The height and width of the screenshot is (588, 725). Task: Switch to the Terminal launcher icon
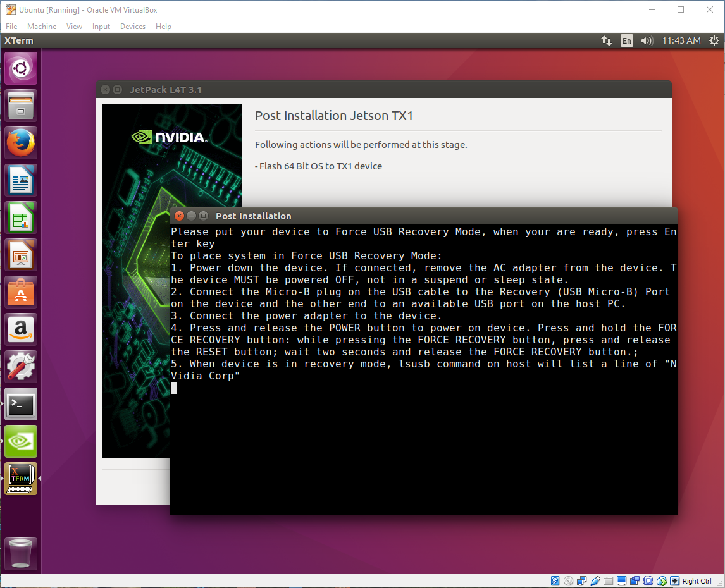tap(21, 404)
